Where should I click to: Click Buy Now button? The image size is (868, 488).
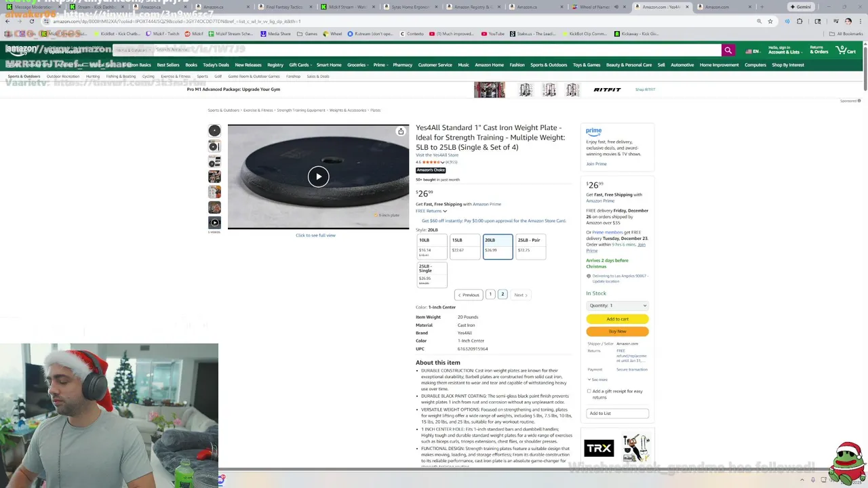pyautogui.click(x=617, y=331)
